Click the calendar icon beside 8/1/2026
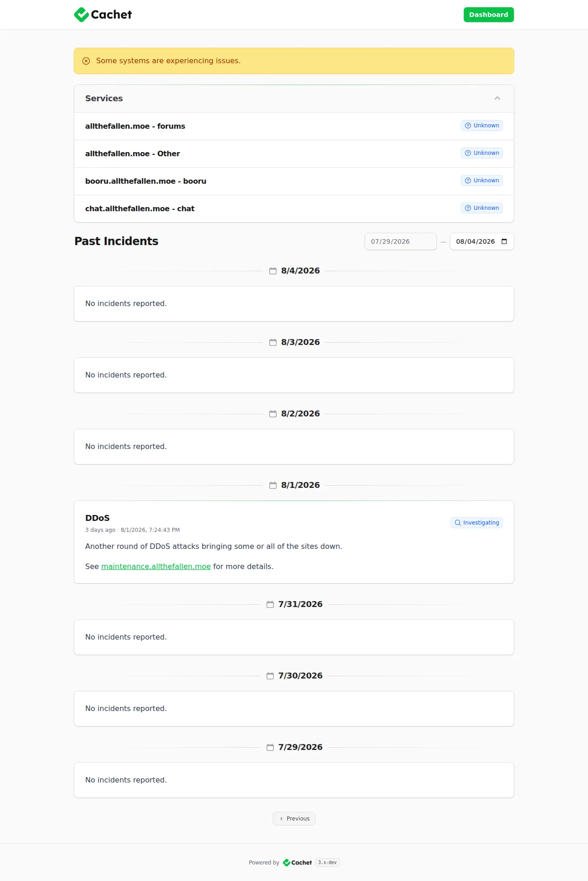Screen dimensions: 588x881 coord(273,485)
